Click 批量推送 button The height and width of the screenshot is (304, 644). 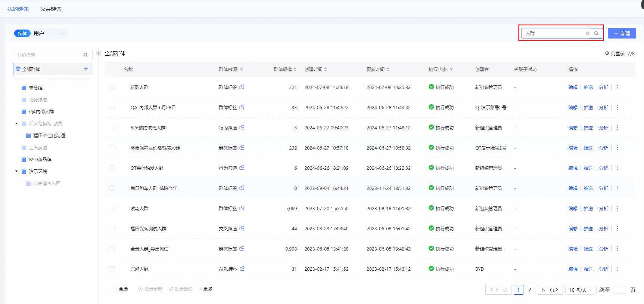click(181, 289)
